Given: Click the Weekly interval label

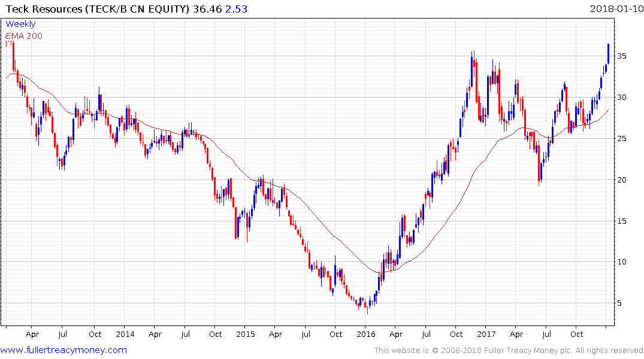Looking at the screenshot, I should coord(20,24).
